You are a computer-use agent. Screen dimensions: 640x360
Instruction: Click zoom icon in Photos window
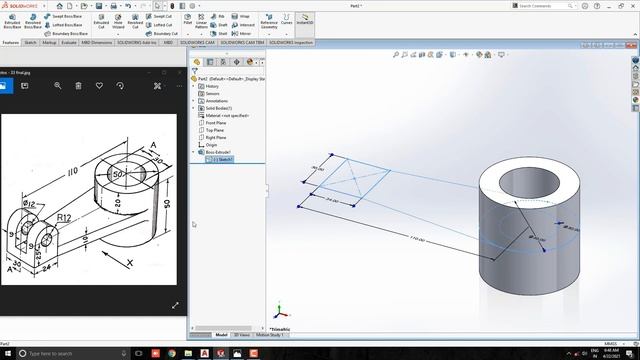[58, 86]
